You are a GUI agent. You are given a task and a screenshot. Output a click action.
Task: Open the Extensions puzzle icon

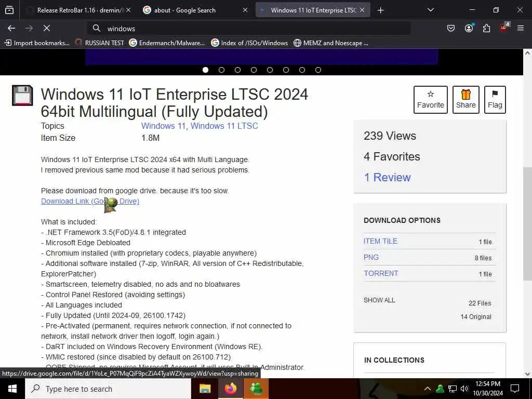tap(486, 29)
